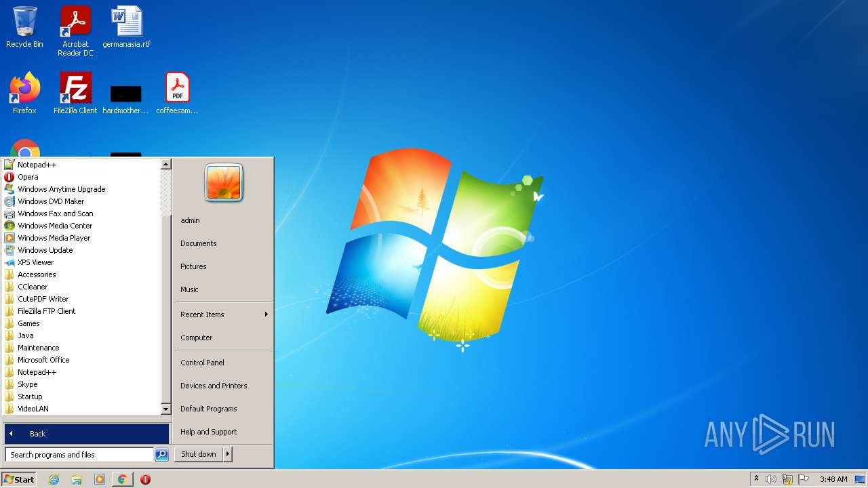
Task: Open the Recycle Bin desktop icon
Action: click(x=24, y=27)
